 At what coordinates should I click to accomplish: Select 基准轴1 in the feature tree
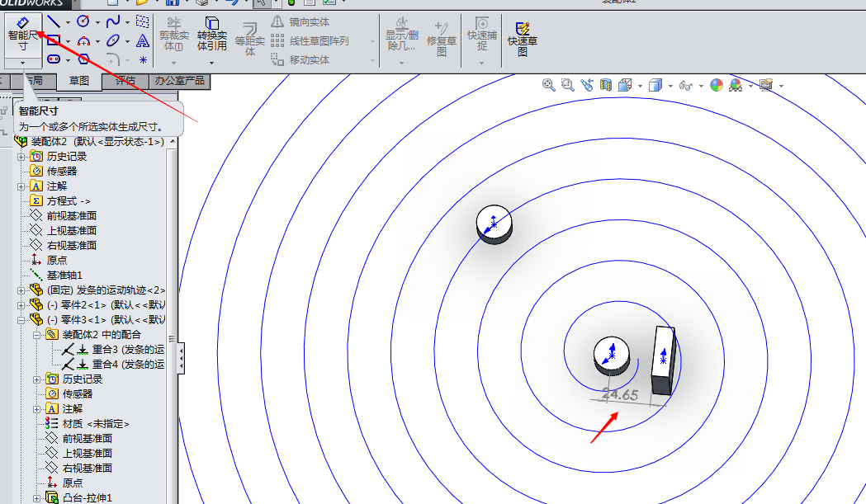[56, 275]
